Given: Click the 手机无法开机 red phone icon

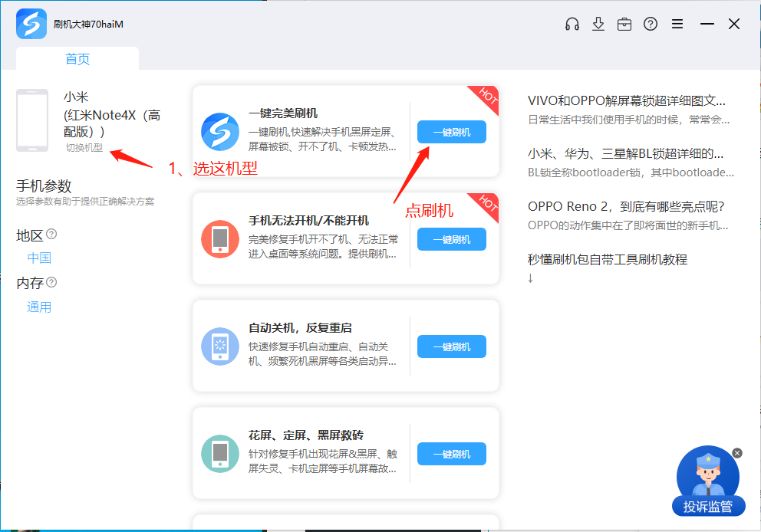Looking at the screenshot, I should (x=220, y=239).
